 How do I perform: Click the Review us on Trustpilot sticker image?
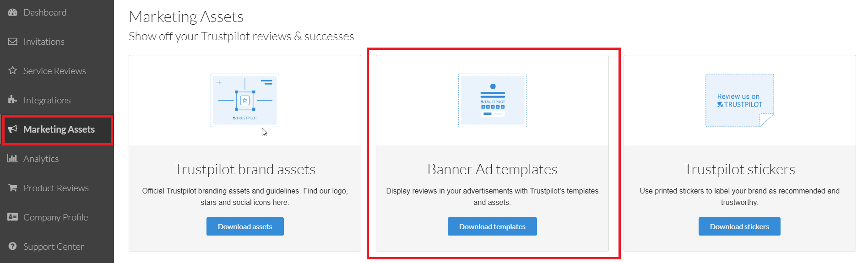point(740,100)
